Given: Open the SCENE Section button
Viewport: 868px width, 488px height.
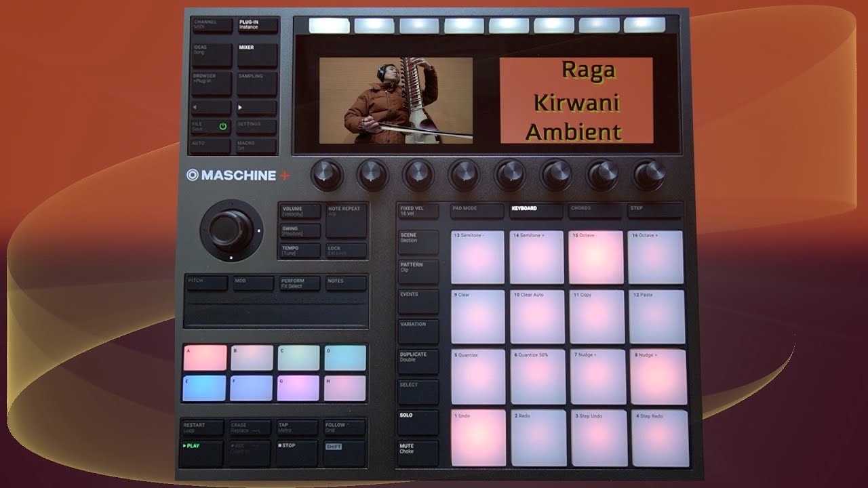Looking at the screenshot, I should click(418, 243).
